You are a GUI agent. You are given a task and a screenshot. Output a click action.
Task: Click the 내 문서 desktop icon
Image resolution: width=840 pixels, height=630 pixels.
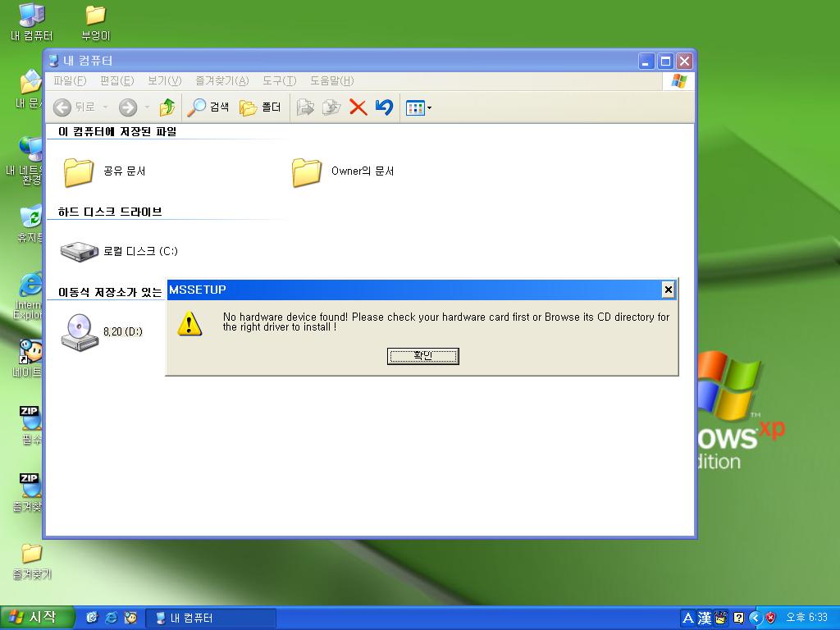pyautogui.click(x=30, y=89)
